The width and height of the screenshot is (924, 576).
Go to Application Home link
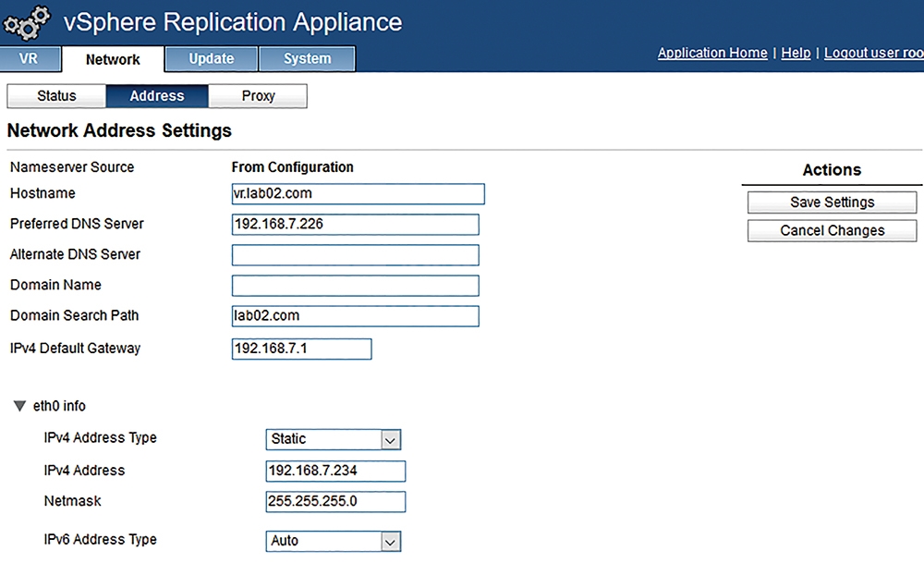(x=712, y=53)
